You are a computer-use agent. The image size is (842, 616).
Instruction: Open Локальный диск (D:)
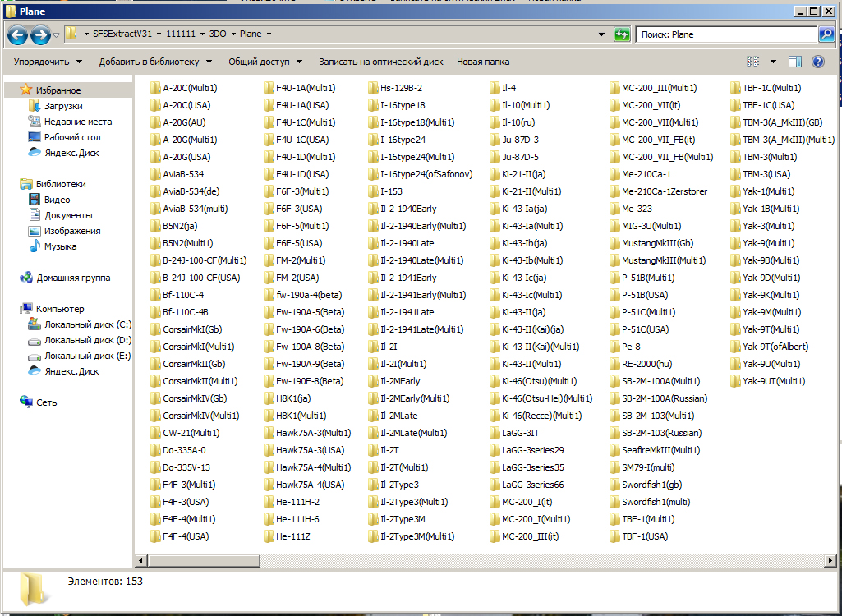[x=88, y=340]
